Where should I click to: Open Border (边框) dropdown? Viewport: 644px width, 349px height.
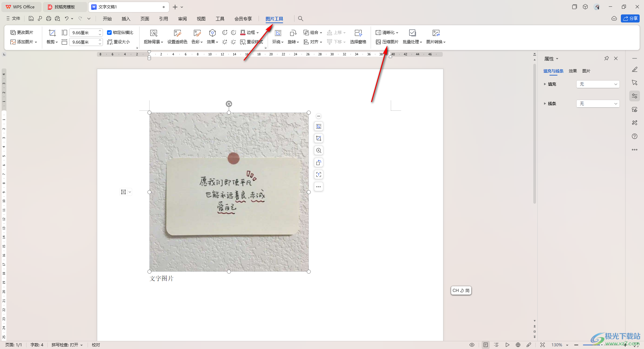click(250, 33)
